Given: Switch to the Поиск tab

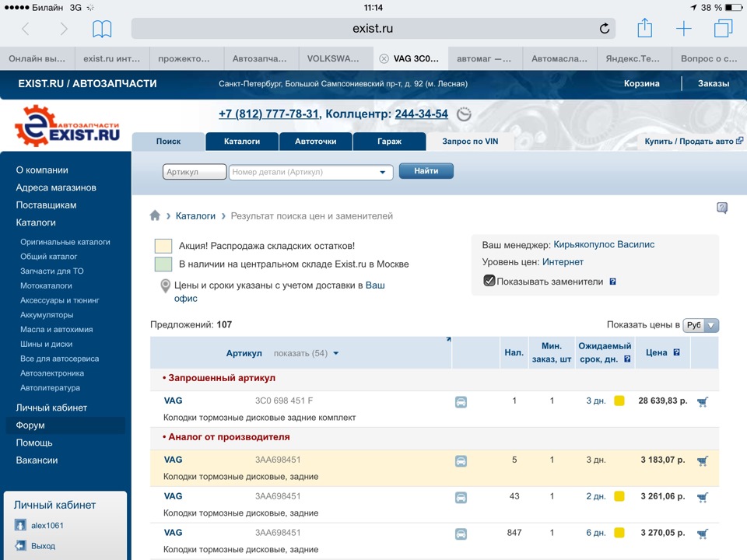Looking at the screenshot, I should (168, 142).
